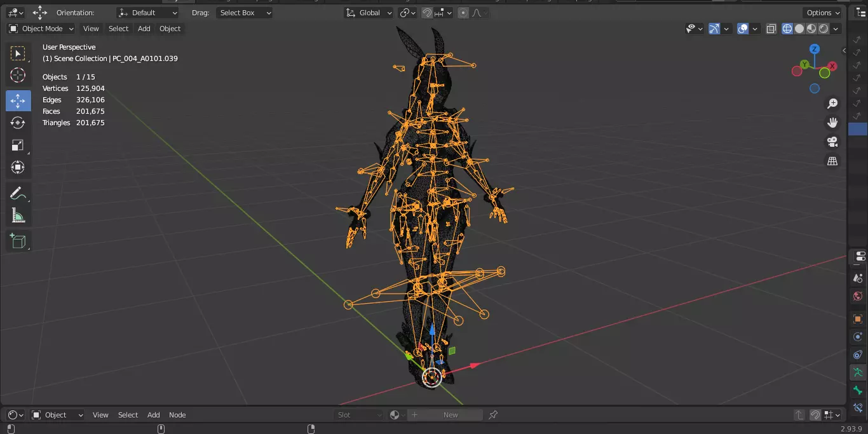Select the Rotate tool
Screen dimensions: 868x434
[18, 123]
